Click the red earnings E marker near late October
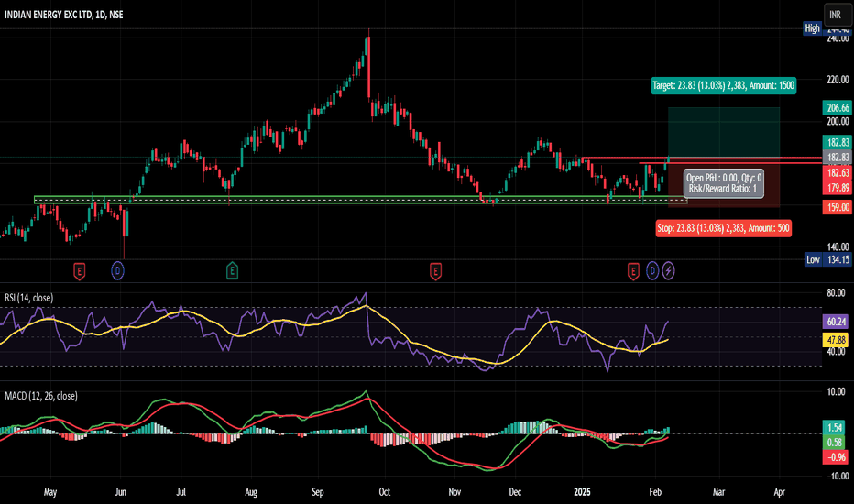The width and height of the screenshot is (854, 504). 435,271
